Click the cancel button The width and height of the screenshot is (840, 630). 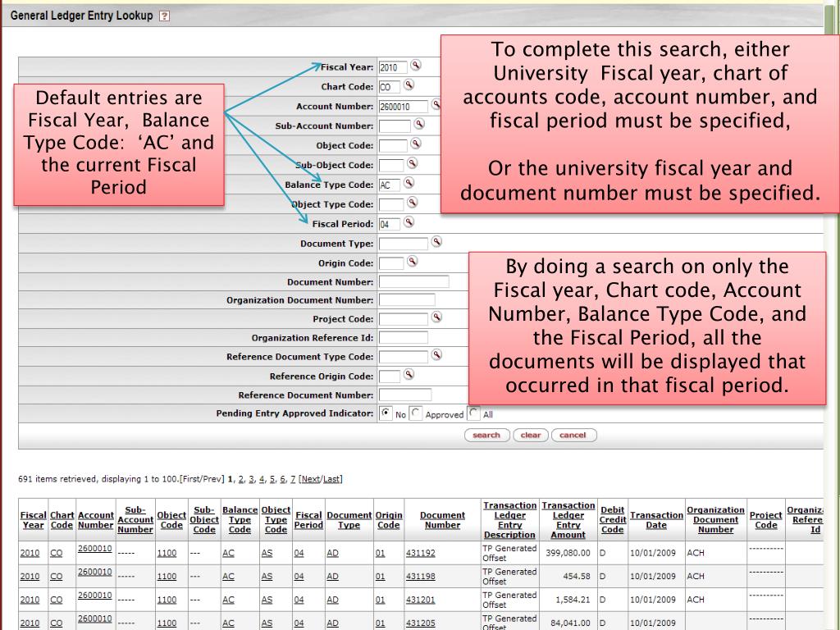click(x=573, y=436)
